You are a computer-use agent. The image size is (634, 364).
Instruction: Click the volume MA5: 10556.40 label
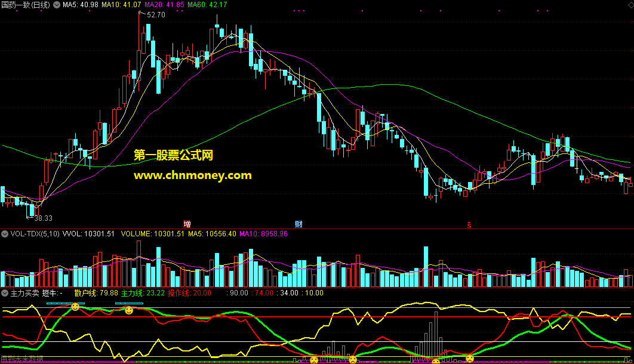tap(212, 234)
